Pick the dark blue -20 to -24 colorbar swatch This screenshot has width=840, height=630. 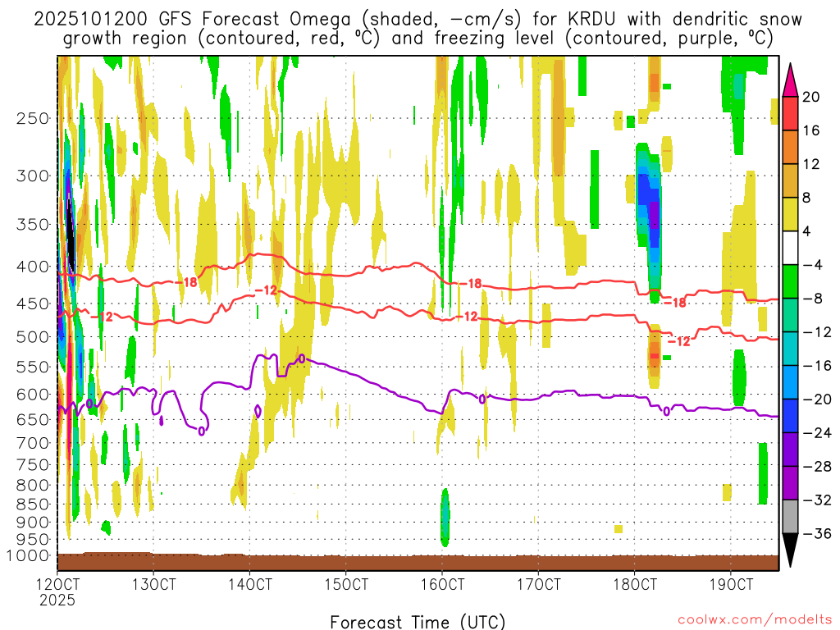[790, 416]
